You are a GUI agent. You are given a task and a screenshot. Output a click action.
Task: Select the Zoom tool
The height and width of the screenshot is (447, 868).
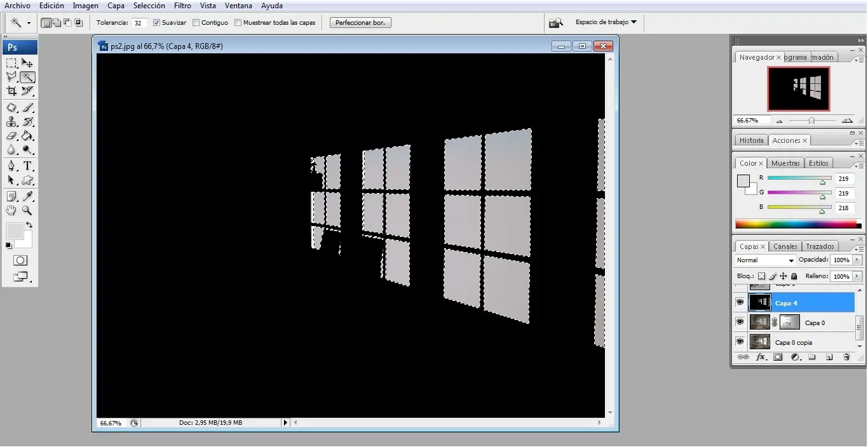[x=27, y=211]
